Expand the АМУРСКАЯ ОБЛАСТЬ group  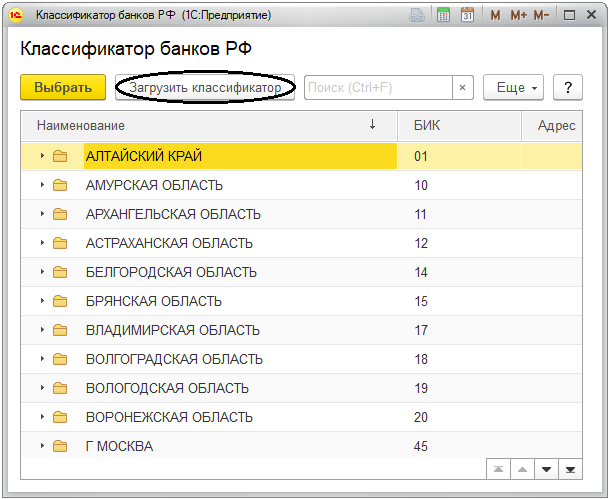(x=42, y=185)
